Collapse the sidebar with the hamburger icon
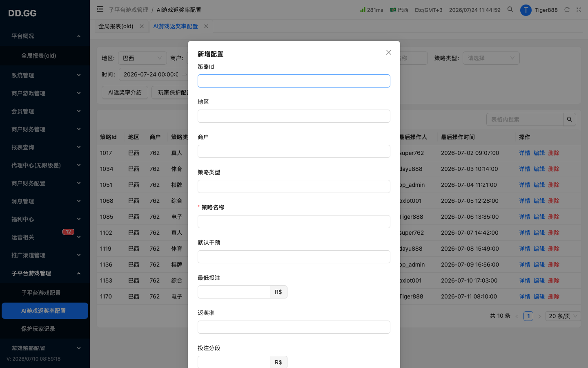 pos(100,9)
